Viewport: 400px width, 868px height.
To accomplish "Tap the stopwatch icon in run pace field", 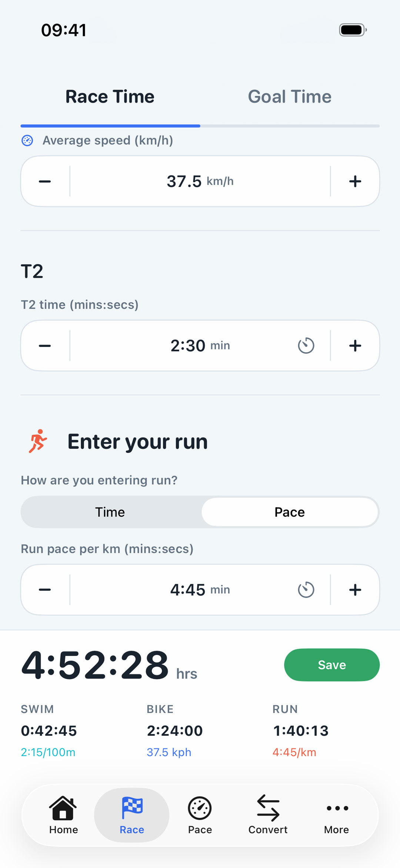I will (x=306, y=590).
